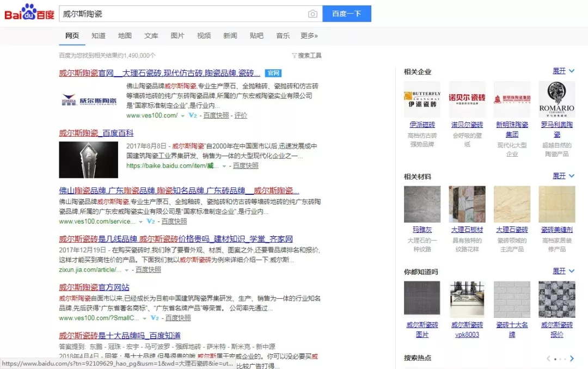Image resolution: width=588 pixels, height=369 pixels.
Task: Open 伊派瓷砖 Butterfly company logo
Action: coord(422,100)
